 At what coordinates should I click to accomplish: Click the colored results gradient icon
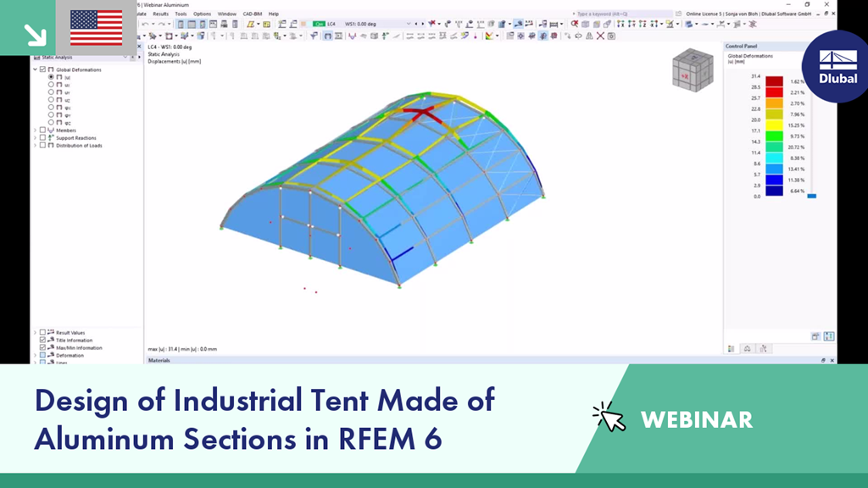click(488, 36)
